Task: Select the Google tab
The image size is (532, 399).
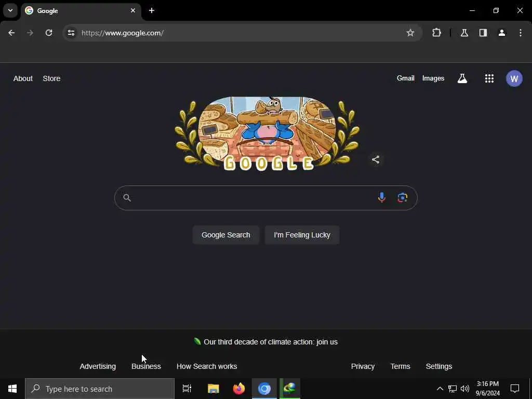Action: point(81,11)
